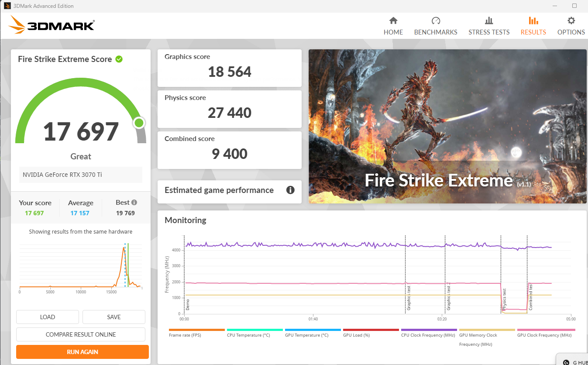This screenshot has height=365, width=588.
Task: Maximize the 3DMark window
Action: click(x=574, y=6)
